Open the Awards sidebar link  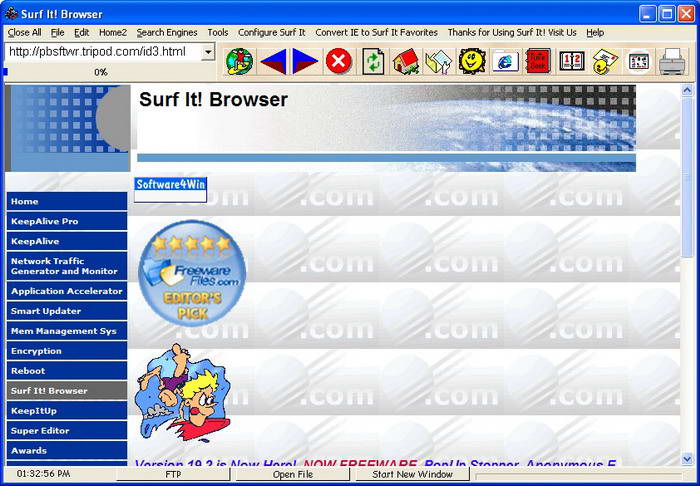pyautogui.click(x=67, y=450)
